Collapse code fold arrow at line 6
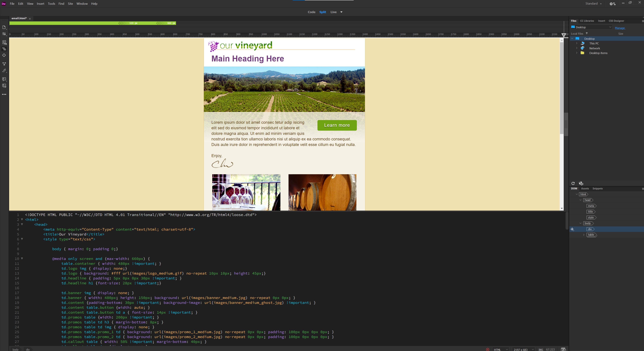 tap(22, 239)
